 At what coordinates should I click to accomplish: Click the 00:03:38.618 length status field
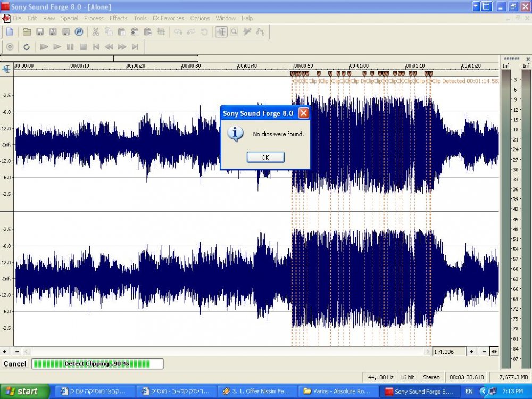point(467,377)
